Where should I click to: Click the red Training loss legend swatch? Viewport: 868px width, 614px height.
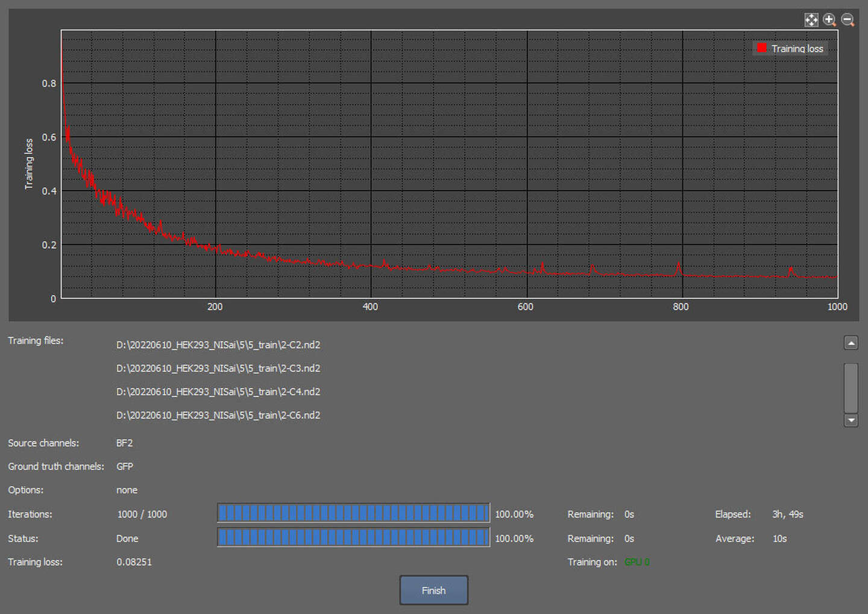[761, 48]
